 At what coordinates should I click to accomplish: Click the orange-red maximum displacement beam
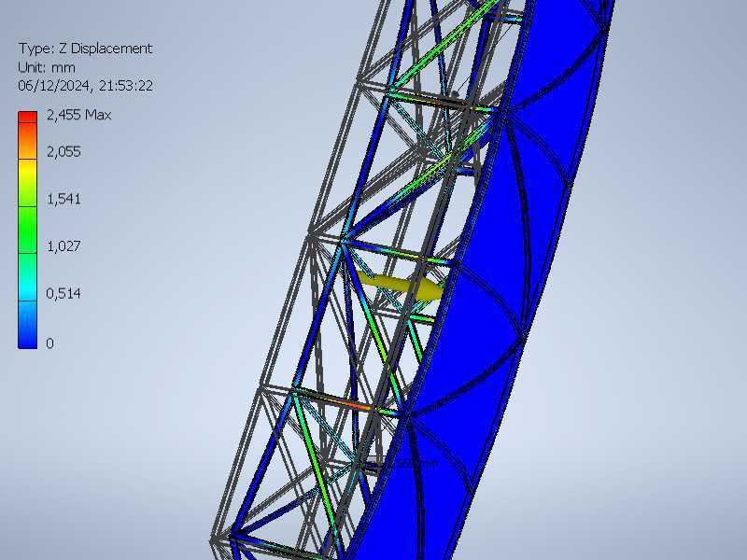tap(353, 404)
